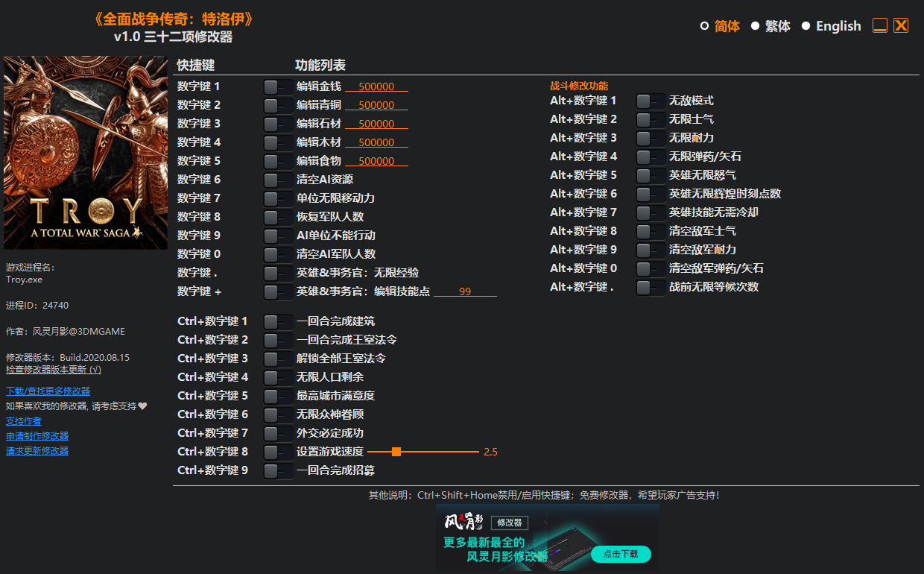Image resolution: width=924 pixels, height=574 pixels.
Task: Toggle 编辑金钱 to edit money
Action: click(277, 86)
